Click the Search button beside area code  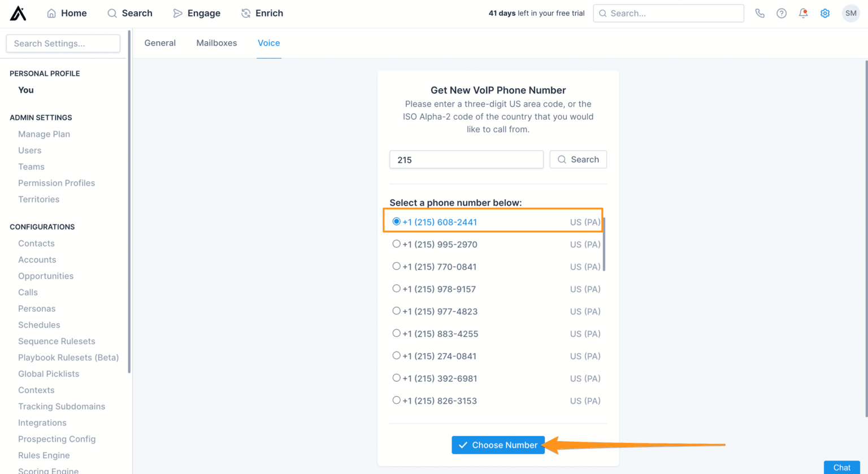tap(578, 160)
